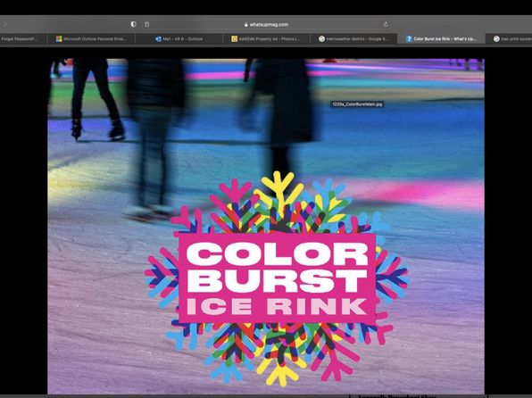The height and width of the screenshot is (398, 532).
Task: Reload the whatsupmag.com page
Action: (386, 24)
